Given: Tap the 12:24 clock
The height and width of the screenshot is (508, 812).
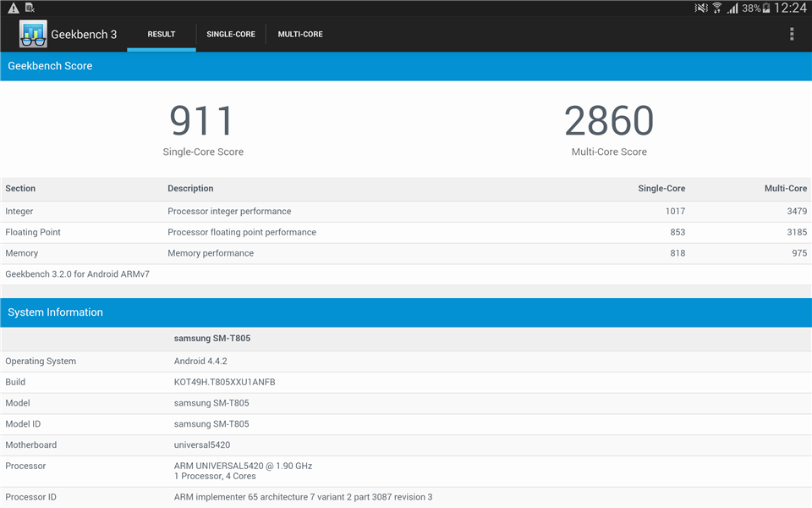Looking at the screenshot, I should click(790, 8).
